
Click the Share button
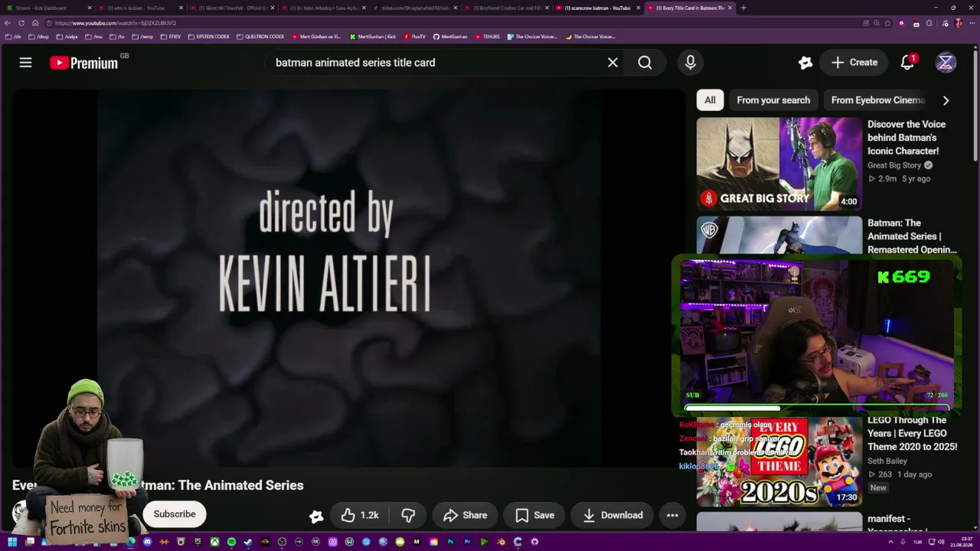[x=465, y=515]
